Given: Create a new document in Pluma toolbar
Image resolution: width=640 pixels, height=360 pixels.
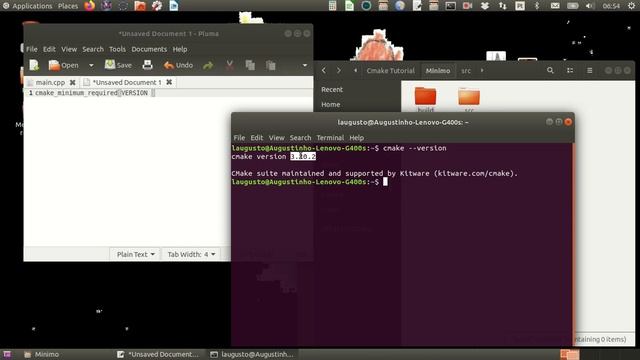Looking at the screenshot, I should point(34,65).
